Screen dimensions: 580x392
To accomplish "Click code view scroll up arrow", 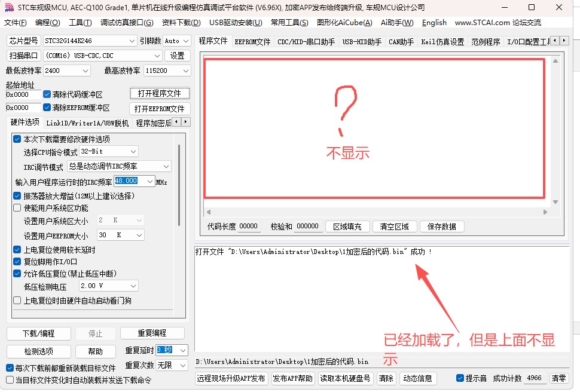I will click(x=555, y=61).
